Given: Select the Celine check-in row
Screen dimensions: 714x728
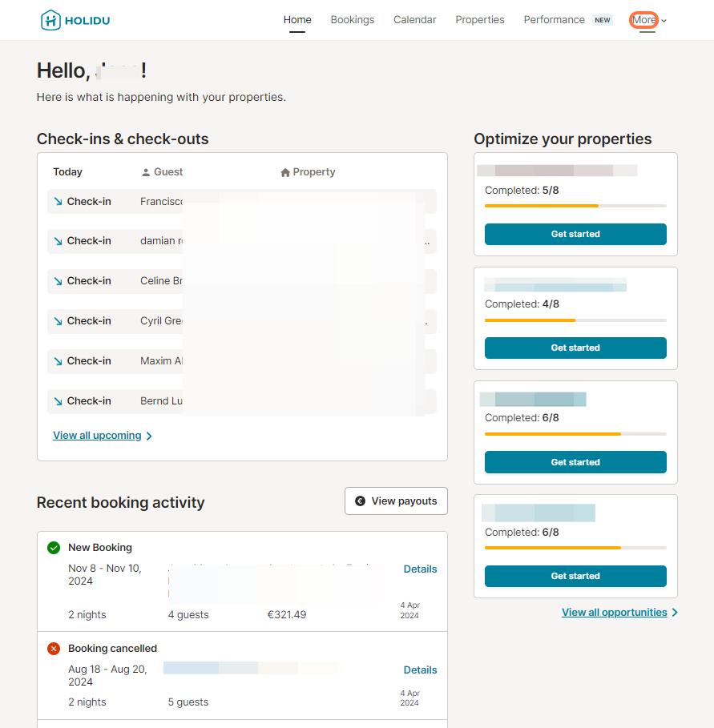Looking at the screenshot, I should click(241, 281).
